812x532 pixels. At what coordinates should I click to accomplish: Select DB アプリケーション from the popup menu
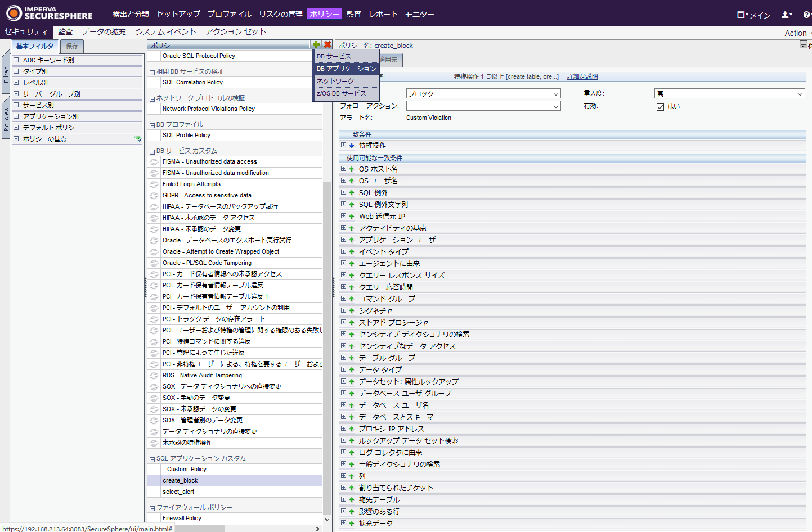346,69
